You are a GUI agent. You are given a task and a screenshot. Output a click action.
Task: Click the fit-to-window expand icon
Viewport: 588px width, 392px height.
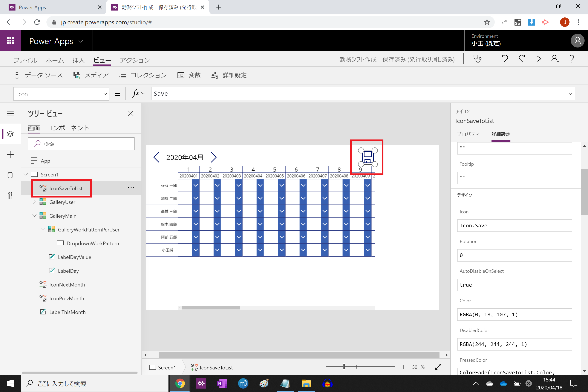(x=438, y=367)
